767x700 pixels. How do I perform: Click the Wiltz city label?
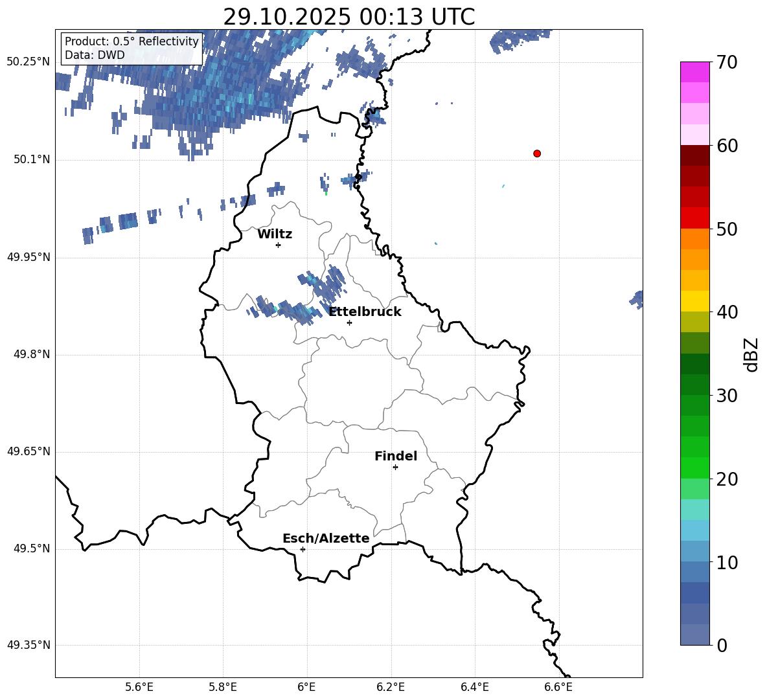point(275,234)
